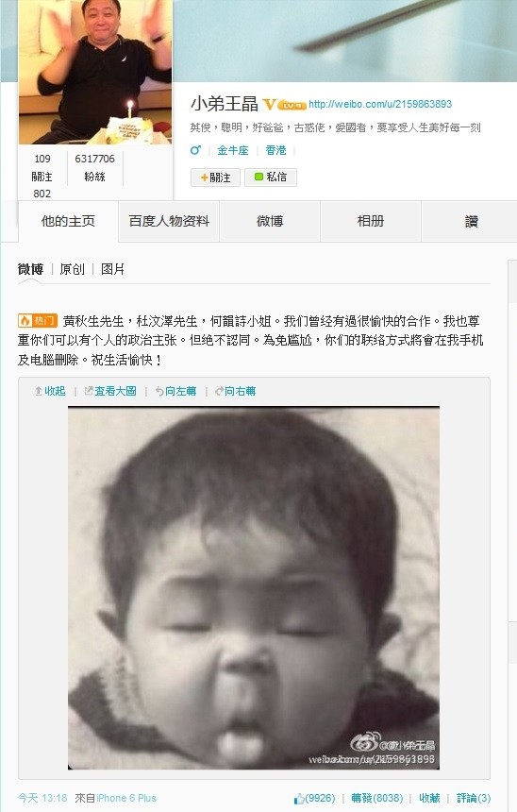Open the profile avatar photo
Viewport: 517px width, 812px height.
tap(95, 72)
